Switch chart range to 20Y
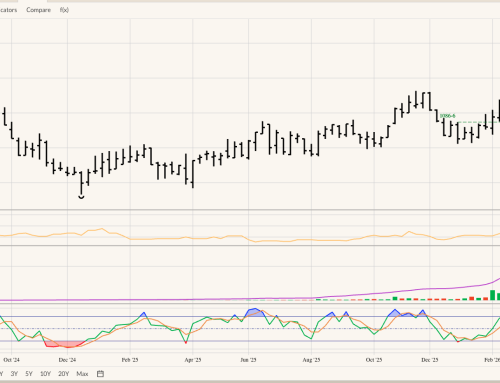This screenshot has width=500, height=383. [x=63, y=374]
